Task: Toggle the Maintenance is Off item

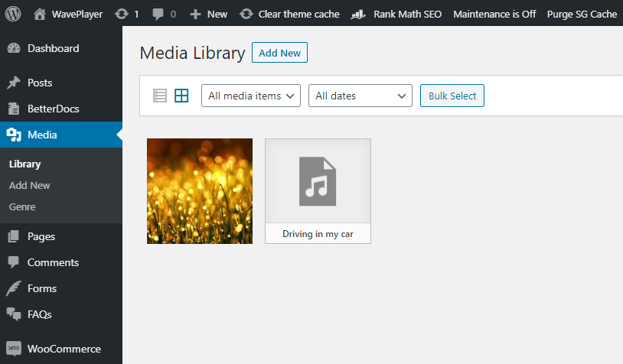Action: [x=494, y=14]
